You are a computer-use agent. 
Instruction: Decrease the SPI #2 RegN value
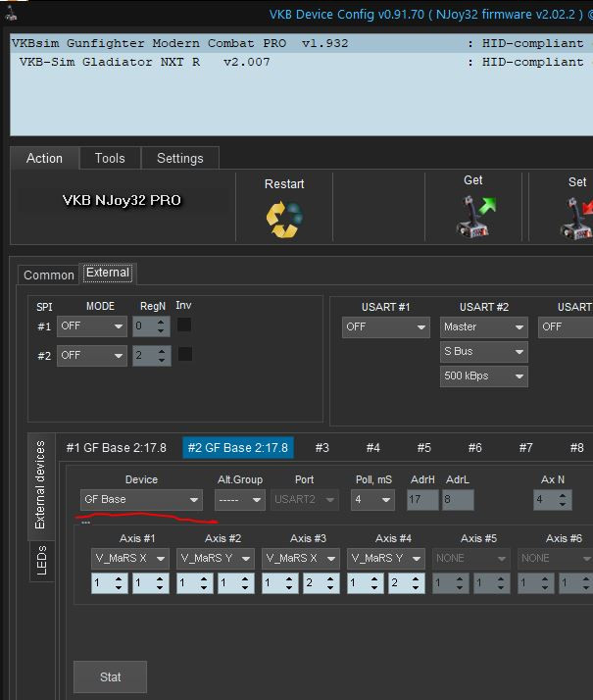[x=161, y=361]
